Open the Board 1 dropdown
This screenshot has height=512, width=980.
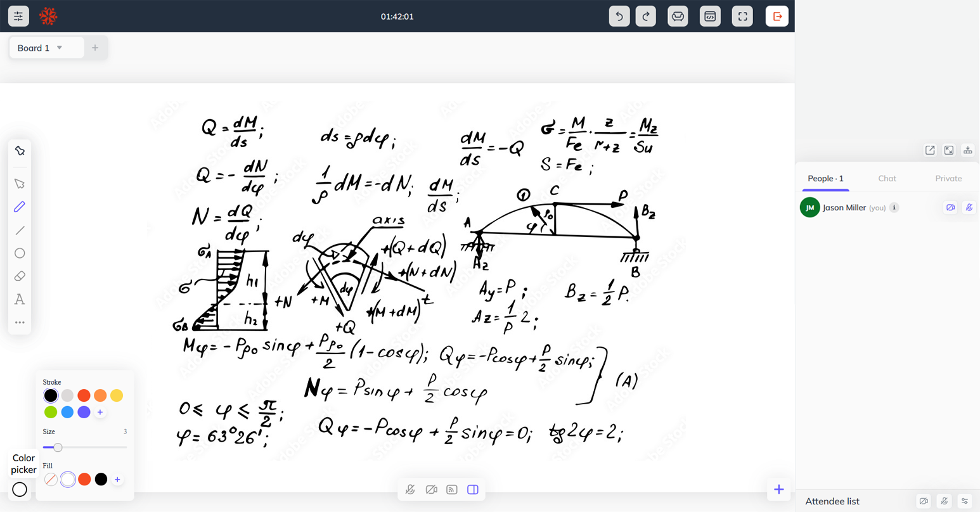(60, 48)
